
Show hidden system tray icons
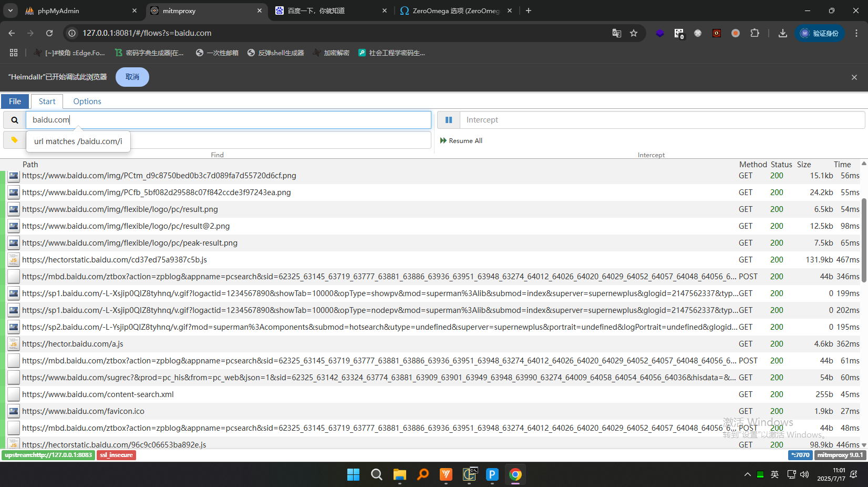[747, 474]
